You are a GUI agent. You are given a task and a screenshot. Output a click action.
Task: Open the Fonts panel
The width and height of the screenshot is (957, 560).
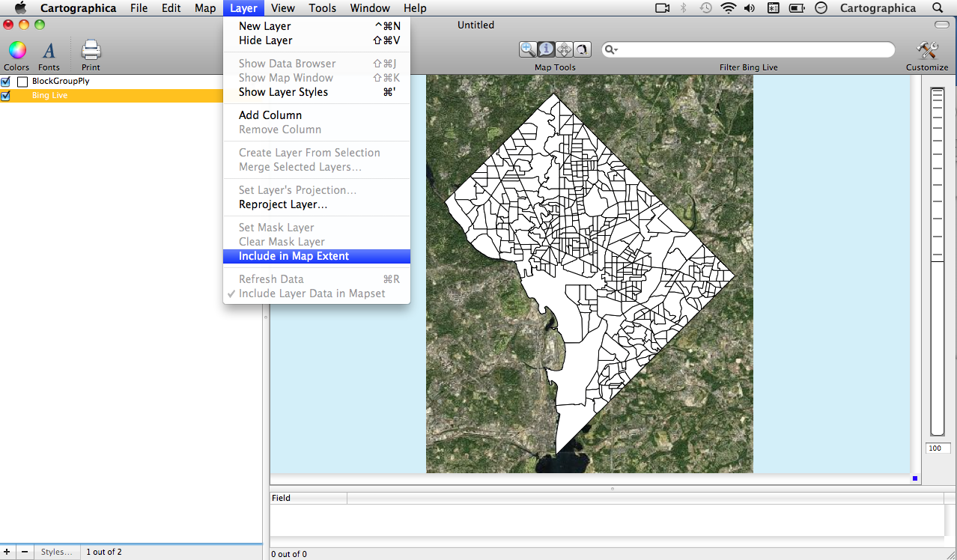pos(49,51)
